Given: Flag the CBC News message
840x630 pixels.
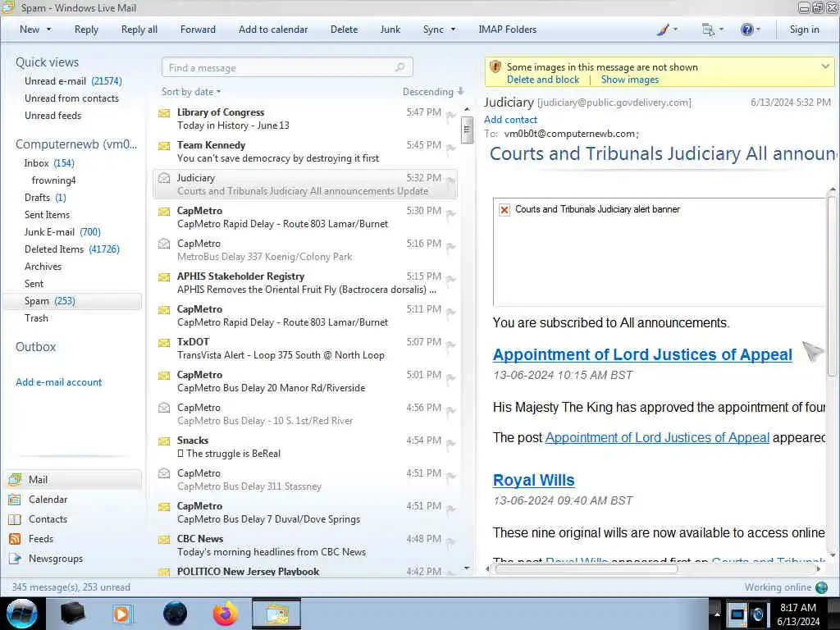Looking at the screenshot, I should pyautogui.click(x=450, y=541).
